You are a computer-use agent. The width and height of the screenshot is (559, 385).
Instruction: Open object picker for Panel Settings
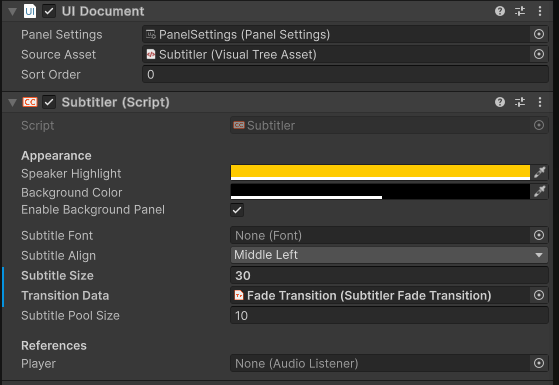(x=539, y=34)
